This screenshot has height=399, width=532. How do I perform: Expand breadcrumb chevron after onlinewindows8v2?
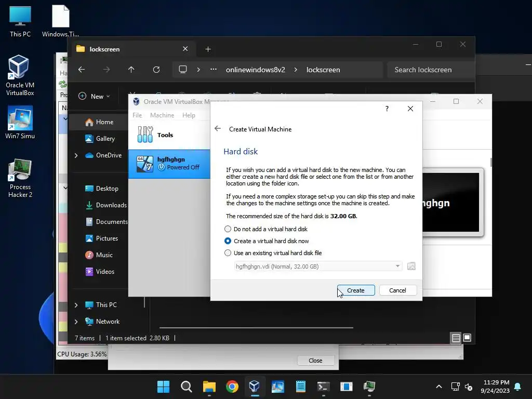(x=296, y=70)
